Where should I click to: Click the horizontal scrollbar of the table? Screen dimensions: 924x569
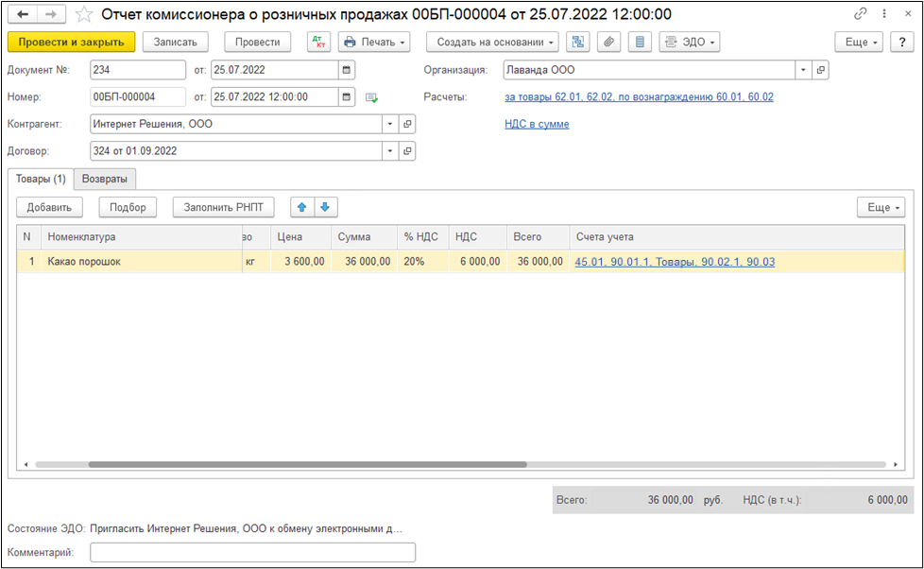(308, 465)
